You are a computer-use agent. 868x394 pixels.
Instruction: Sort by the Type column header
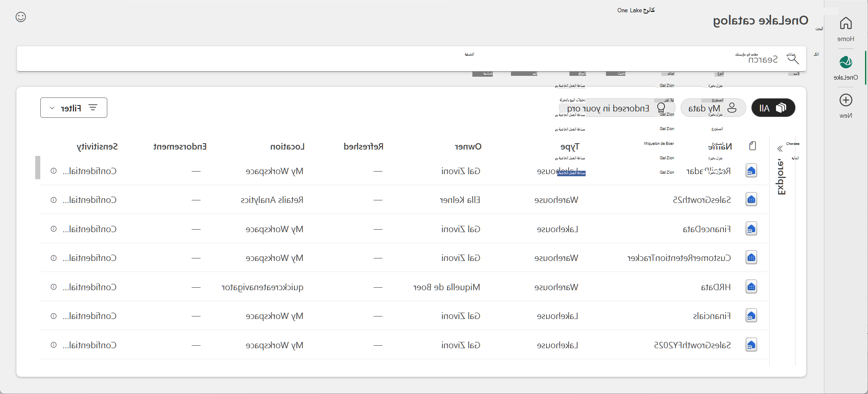570,147
